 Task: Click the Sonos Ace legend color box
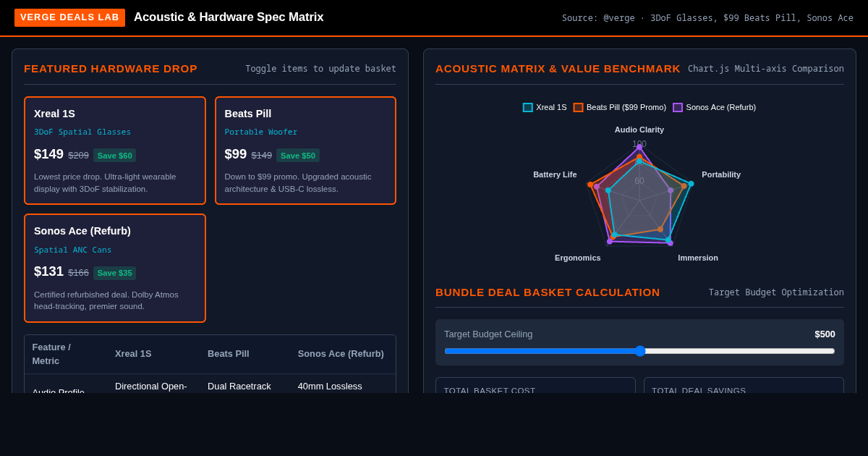coord(678,107)
